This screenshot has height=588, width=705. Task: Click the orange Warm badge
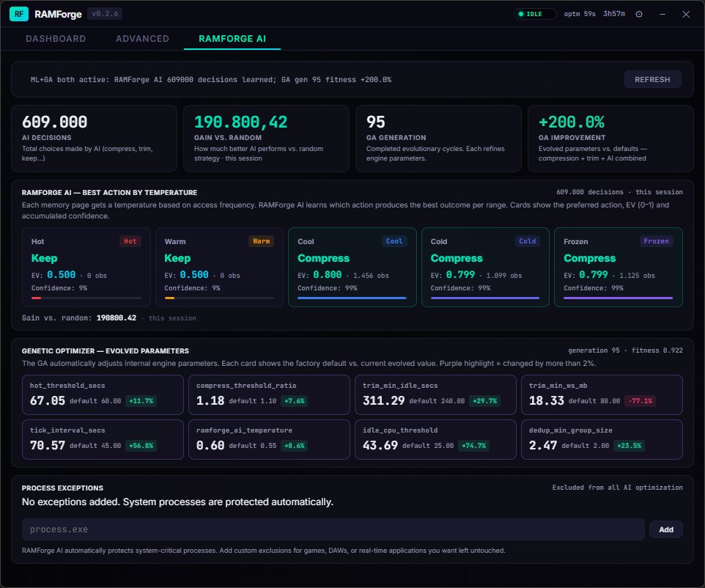261,241
